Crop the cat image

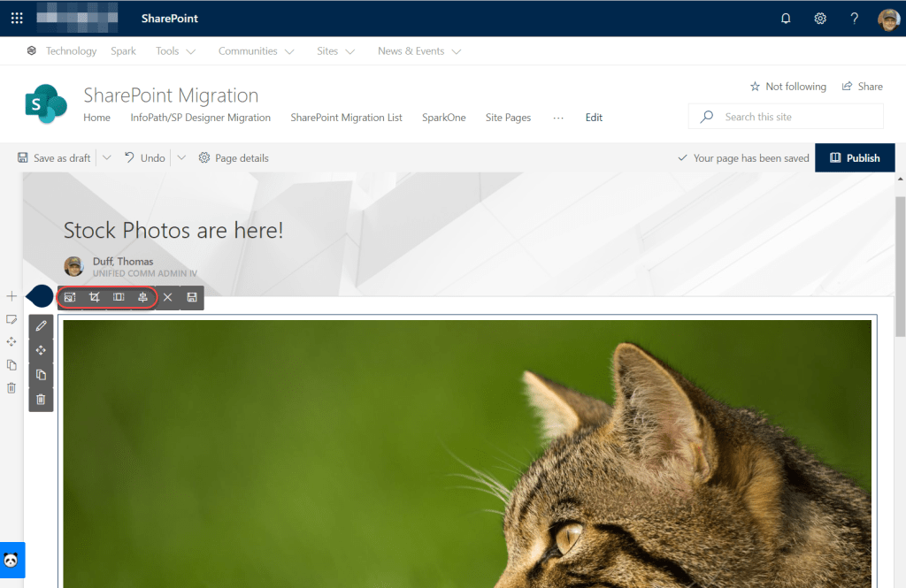95,297
